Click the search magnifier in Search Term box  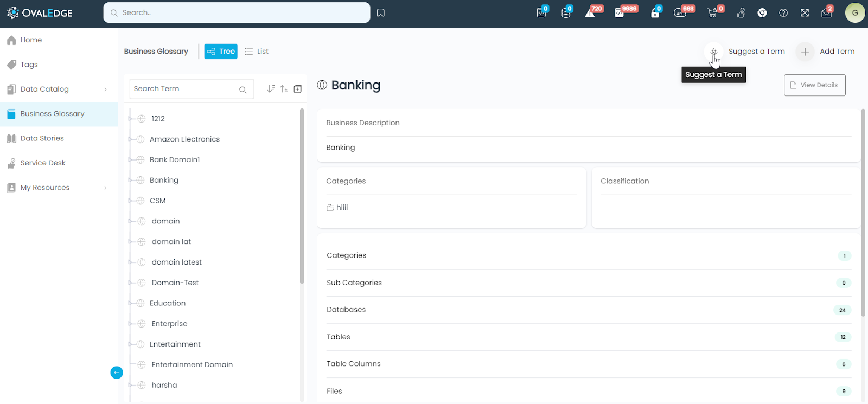coord(243,89)
